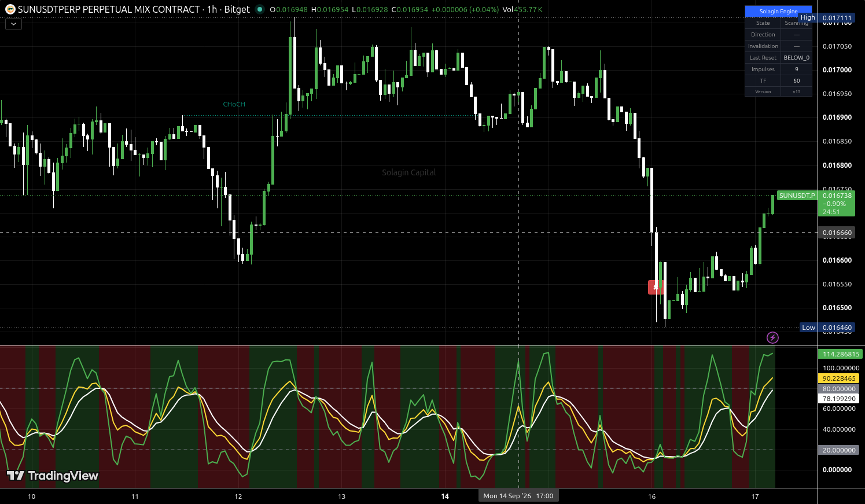Click the change value +0.000006 (+0.04%)
865x504 pixels.
tap(465, 9)
